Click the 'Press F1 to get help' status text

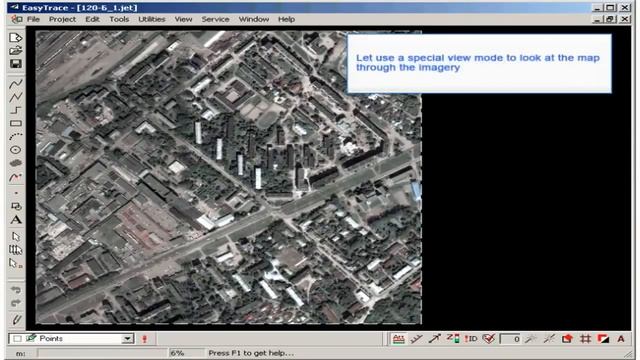pyautogui.click(x=251, y=353)
